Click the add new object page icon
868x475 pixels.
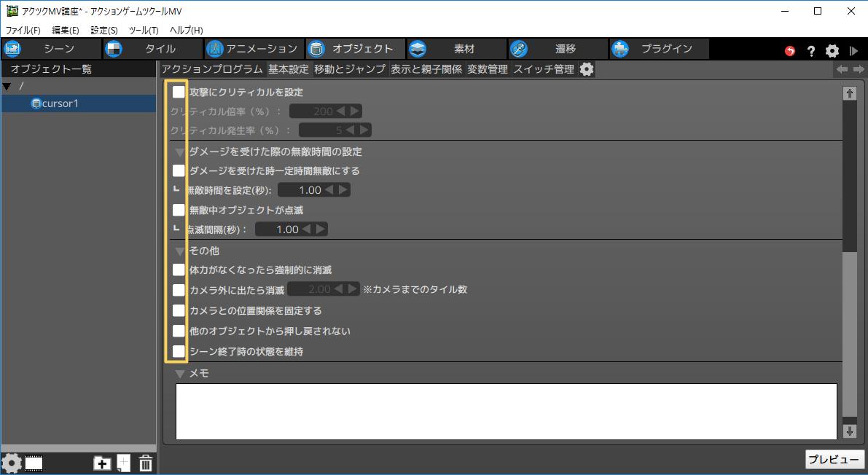(124, 463)
